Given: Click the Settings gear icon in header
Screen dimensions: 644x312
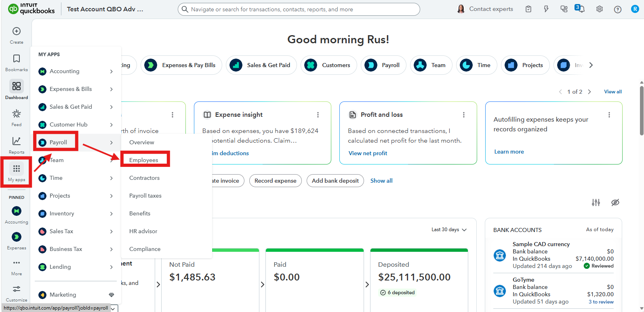Looking at the screenshot, I should tap(599, 9).
